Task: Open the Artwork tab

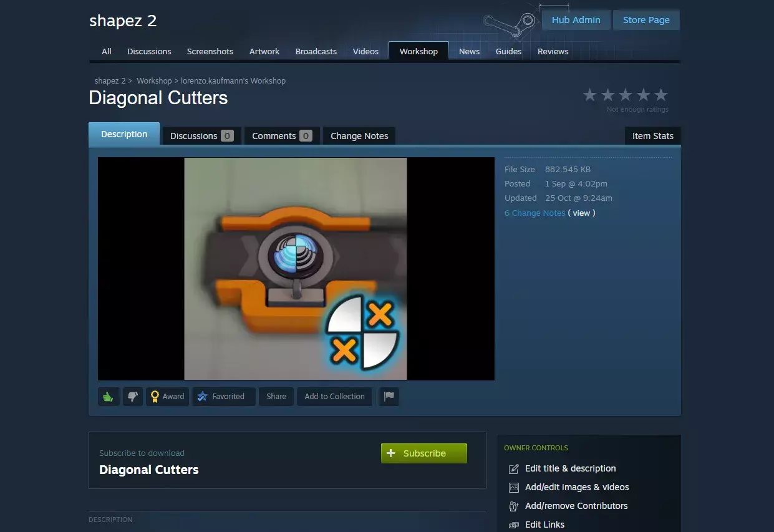Action: (264, 51)
